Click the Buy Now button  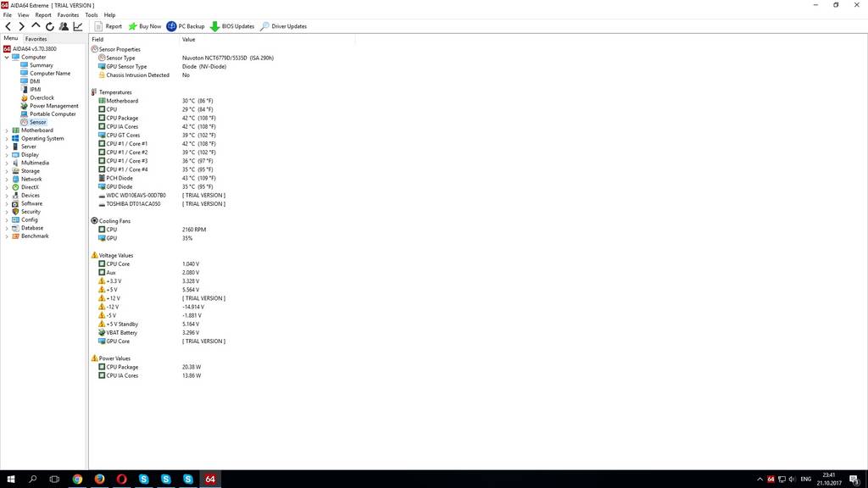pyautogui.click(x=144, y=26)
